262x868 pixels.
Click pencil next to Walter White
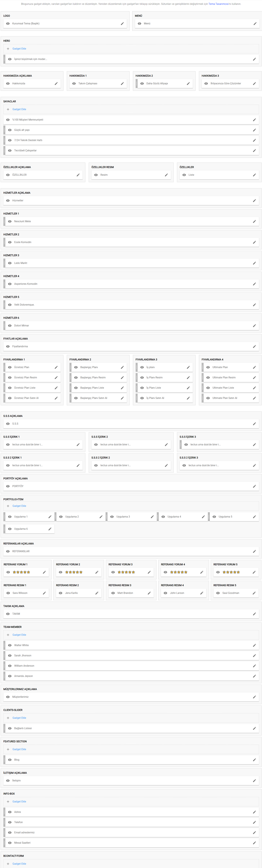coord(254,645)
